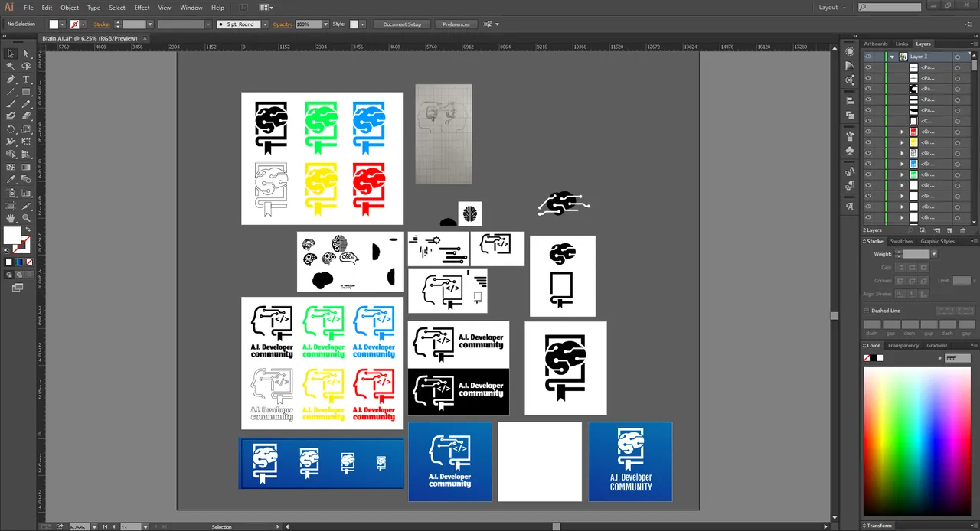Open the Pathfinder panel icon
This screenshot has width=980, height=531.
[x=850, y=115]
